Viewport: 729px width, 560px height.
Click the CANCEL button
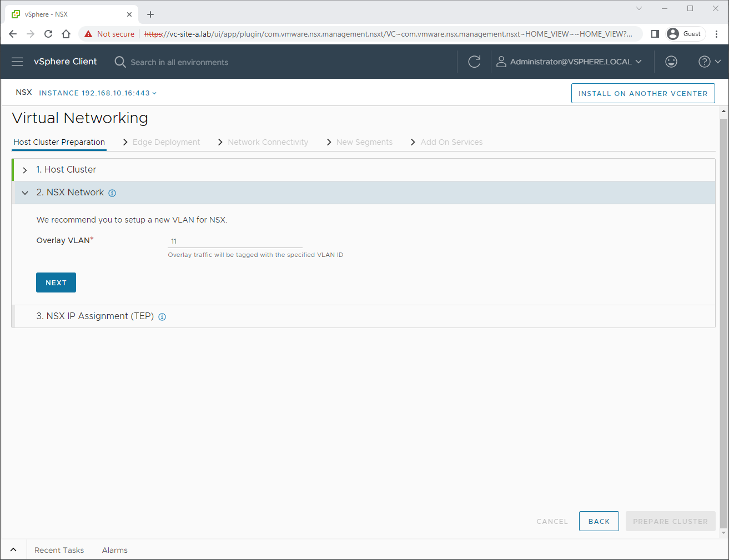(552, 521)
